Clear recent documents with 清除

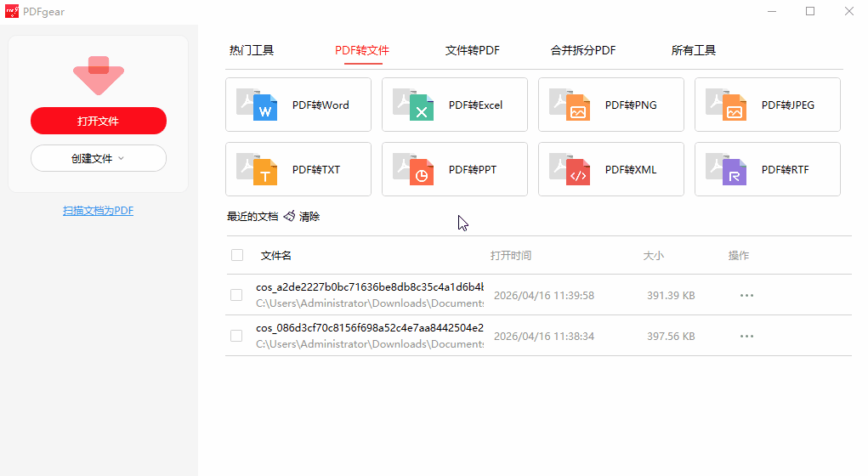[309, 217]
